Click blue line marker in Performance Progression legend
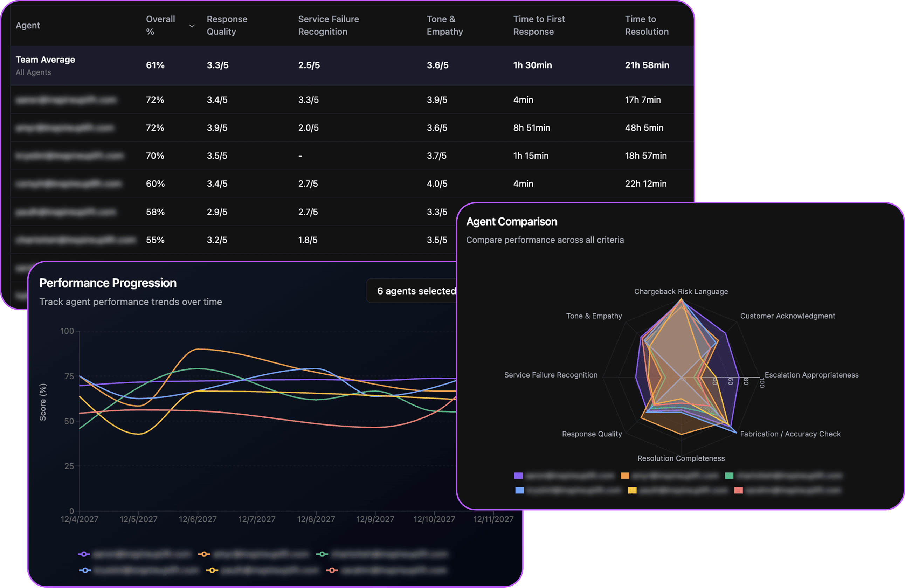This screenshot has width=905, height=588. (85, 570)
